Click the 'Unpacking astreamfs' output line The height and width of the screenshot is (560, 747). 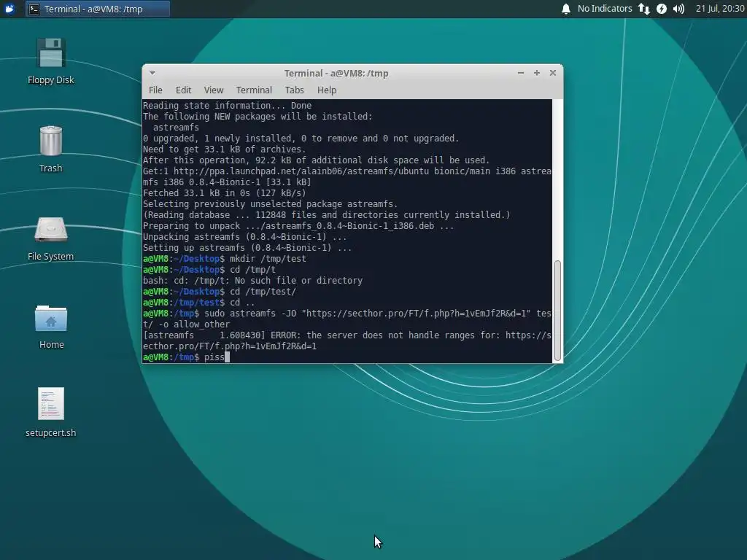point(245,237)
